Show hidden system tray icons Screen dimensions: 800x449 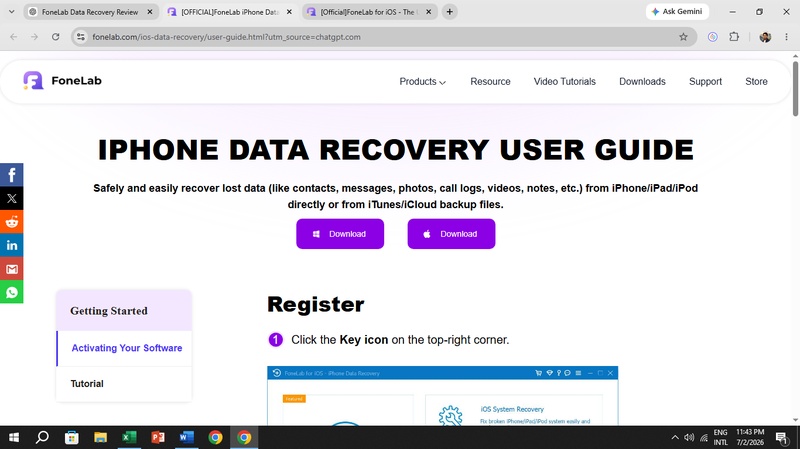point(675,437)
